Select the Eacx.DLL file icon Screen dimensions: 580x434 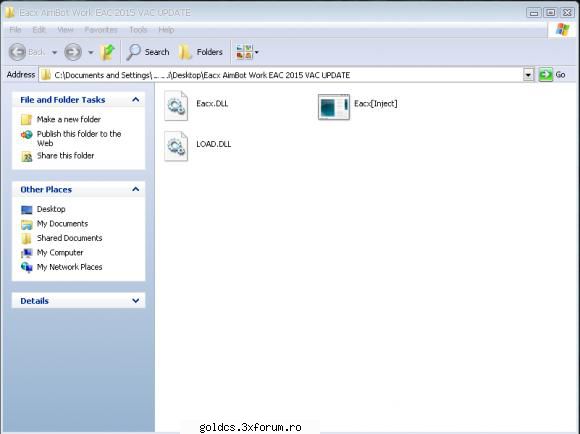[176, 106]
